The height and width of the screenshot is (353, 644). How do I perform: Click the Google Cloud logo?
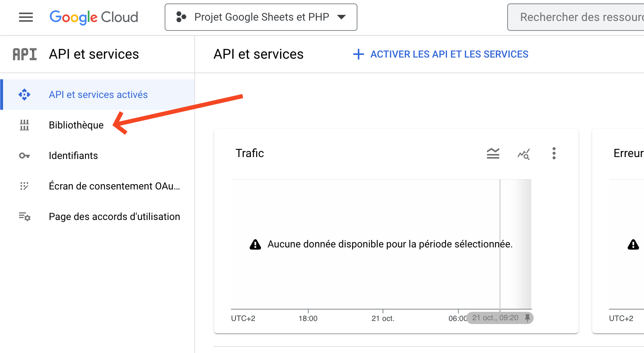[x=94, y=17]
